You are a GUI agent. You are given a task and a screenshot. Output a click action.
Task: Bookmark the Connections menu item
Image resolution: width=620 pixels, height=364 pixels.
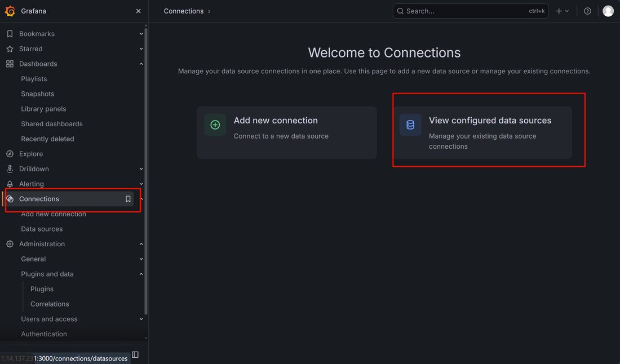click(128, 199)
